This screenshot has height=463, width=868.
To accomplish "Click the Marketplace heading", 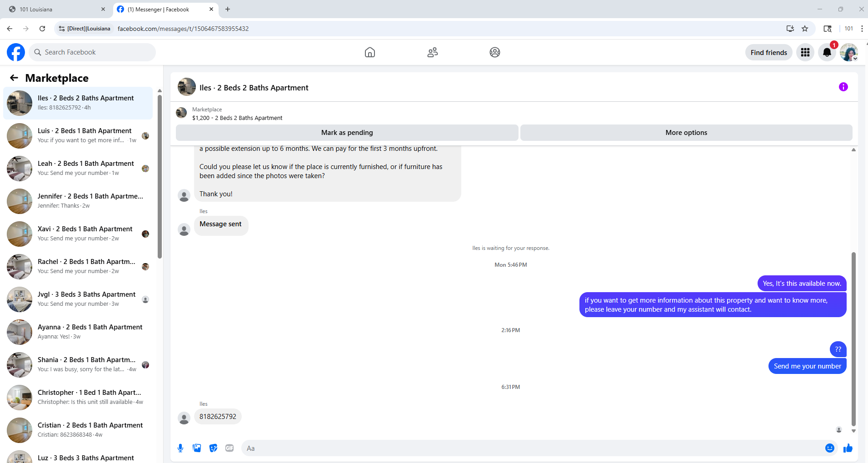I will click(57, 78).
